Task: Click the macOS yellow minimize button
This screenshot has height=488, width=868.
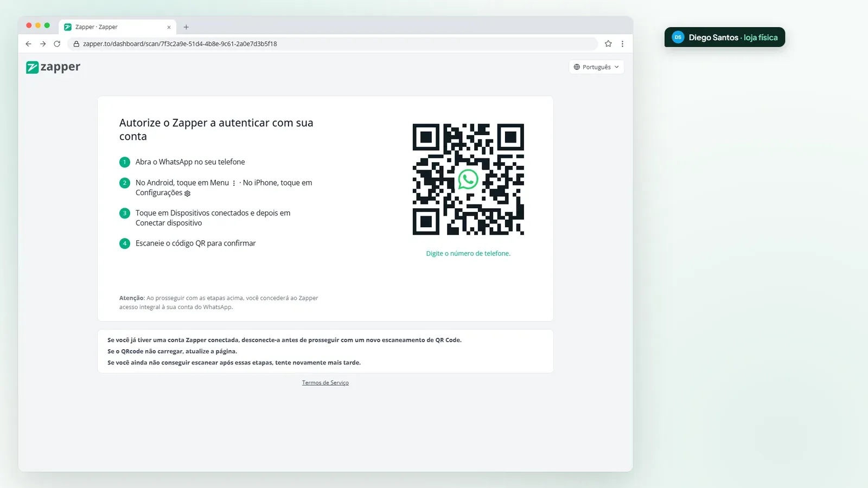Action: click(x=38, y=25)
